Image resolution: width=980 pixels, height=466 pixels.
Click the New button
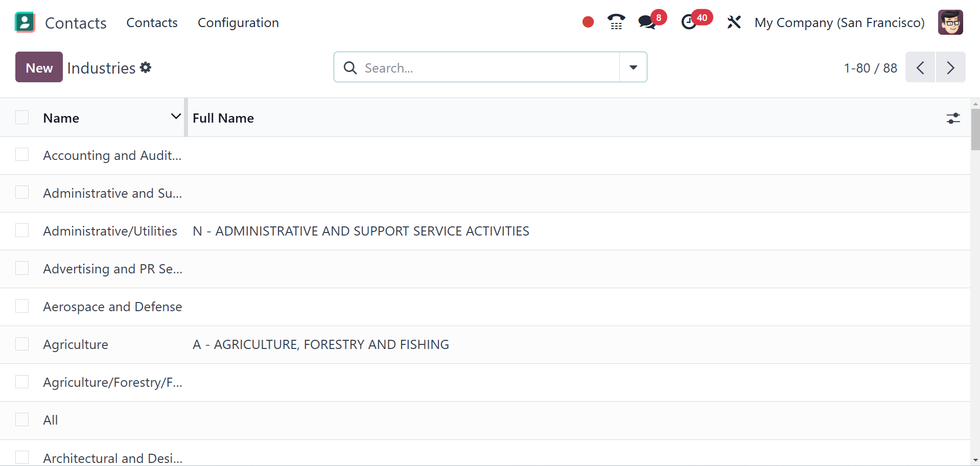[x=39, y=67]
